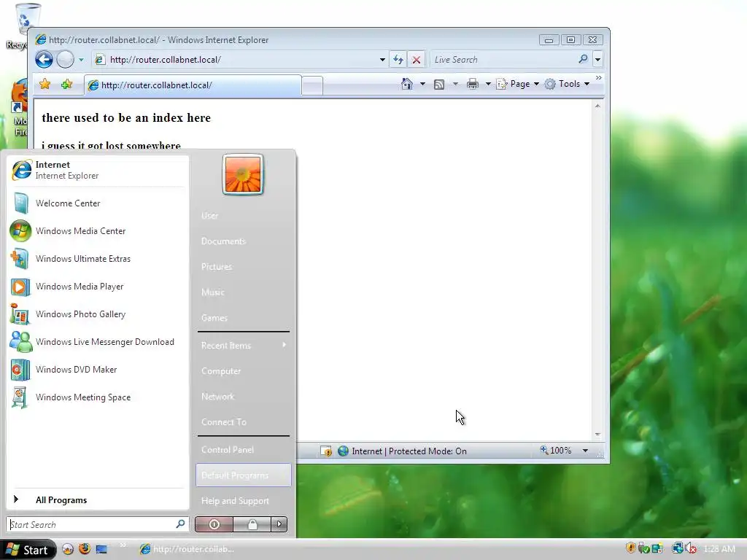Click the lock computer button
Screen dimensions: 747x560
(252, 524)
